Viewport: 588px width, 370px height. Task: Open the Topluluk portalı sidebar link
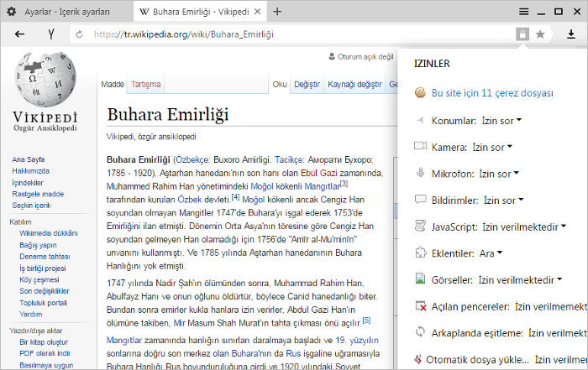pos(43,303)
